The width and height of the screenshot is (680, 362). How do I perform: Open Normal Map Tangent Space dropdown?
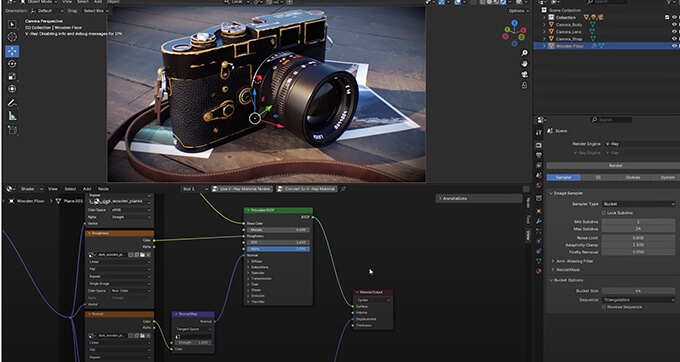[x=193, y=329]
